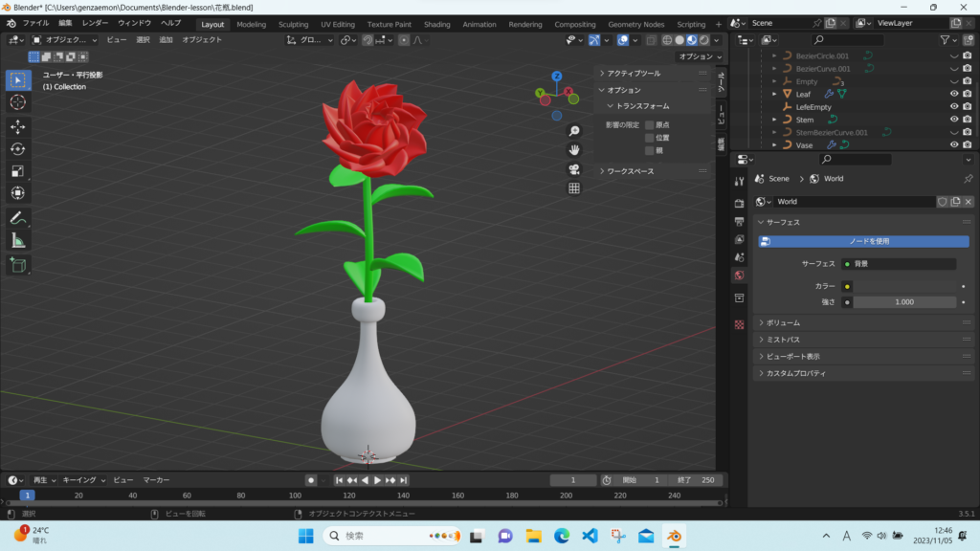Select the Add Cube tool
The height and width of the screenshot is (551, 980).
point(17,265)
